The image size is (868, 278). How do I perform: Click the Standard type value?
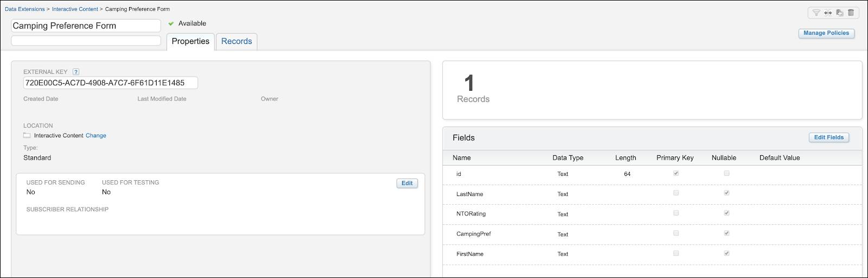coord(37,158)
